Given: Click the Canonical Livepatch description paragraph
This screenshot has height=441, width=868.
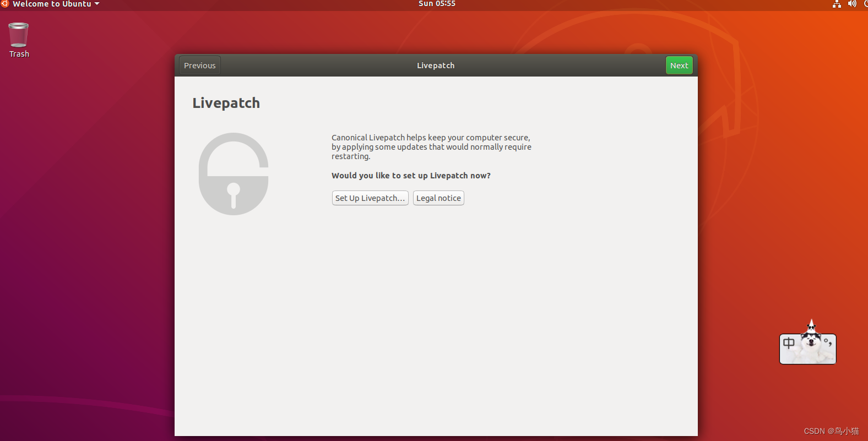Looking at the screenshot, I should pyautogui.click(x=431, y=147).
